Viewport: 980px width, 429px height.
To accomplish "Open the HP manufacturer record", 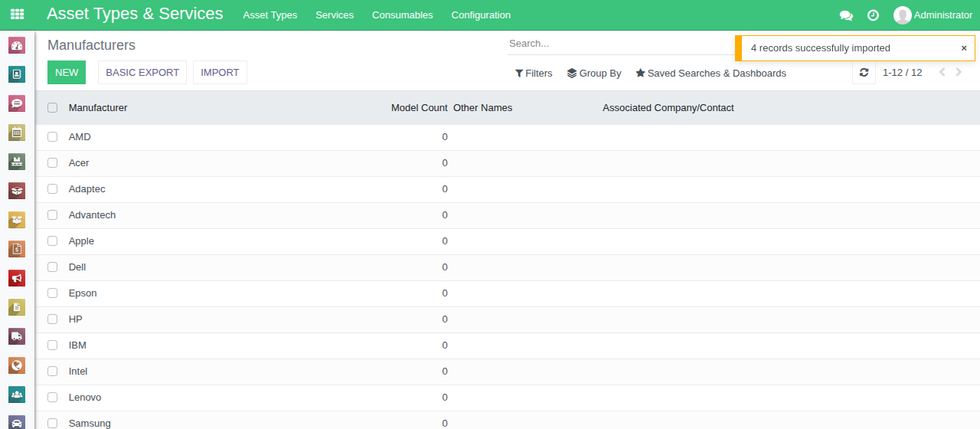I will coord(76,319).
